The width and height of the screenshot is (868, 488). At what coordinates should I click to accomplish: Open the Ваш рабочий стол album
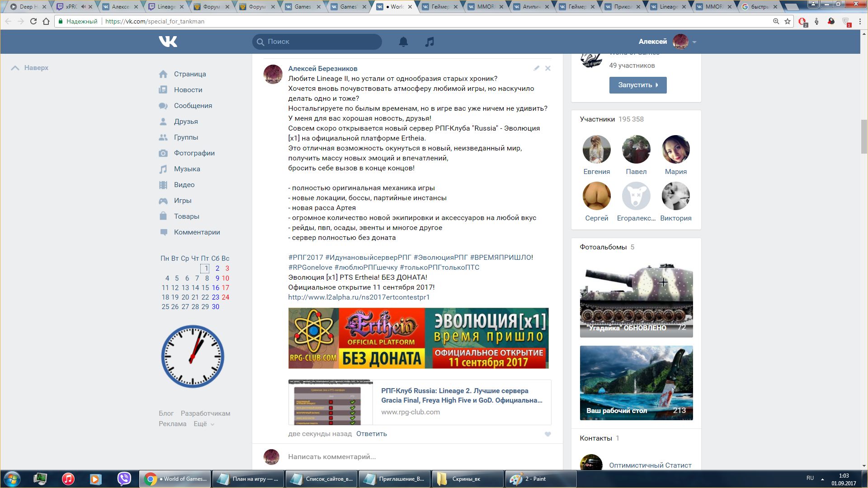pyautogui.click(x=637, y=383)
